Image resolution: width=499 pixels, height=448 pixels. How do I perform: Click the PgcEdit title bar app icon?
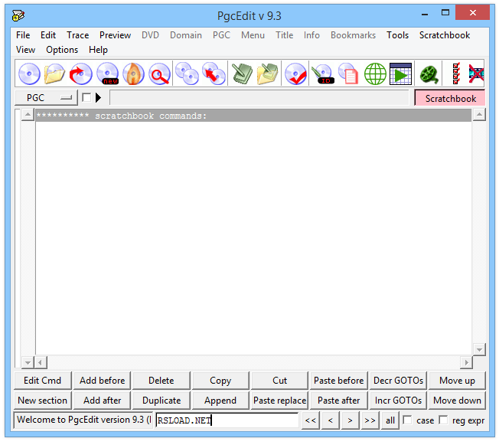18,15
